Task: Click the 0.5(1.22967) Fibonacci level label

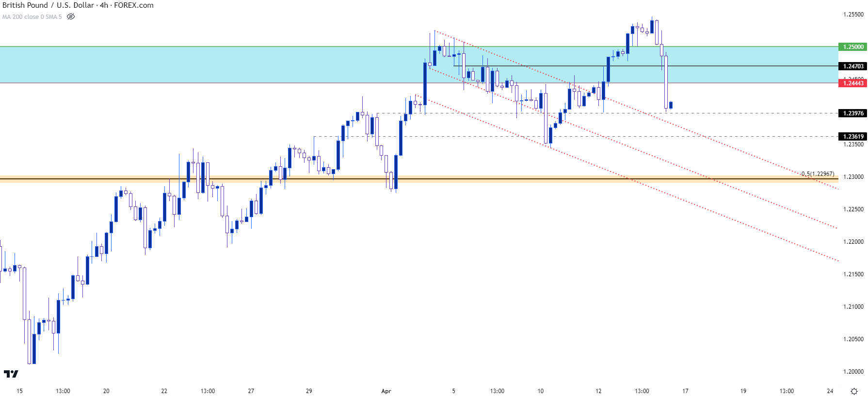Action: click(818, 174)
